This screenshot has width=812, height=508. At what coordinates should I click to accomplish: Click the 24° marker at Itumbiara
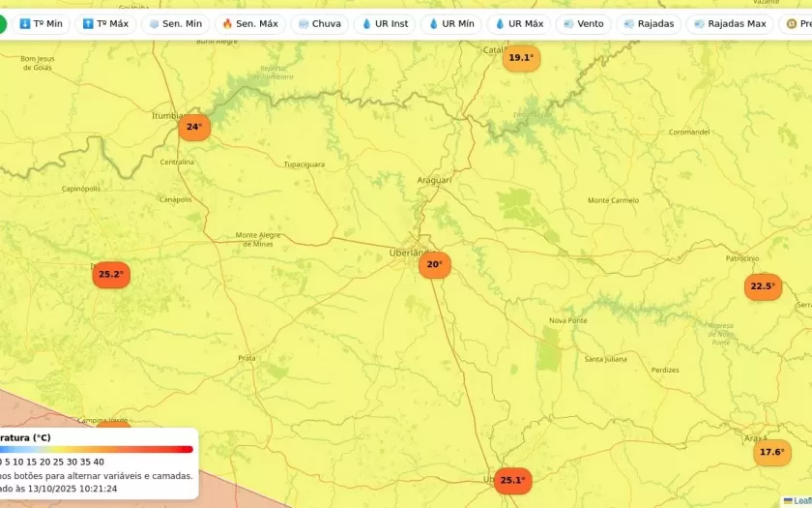click(x=194, y=127)
